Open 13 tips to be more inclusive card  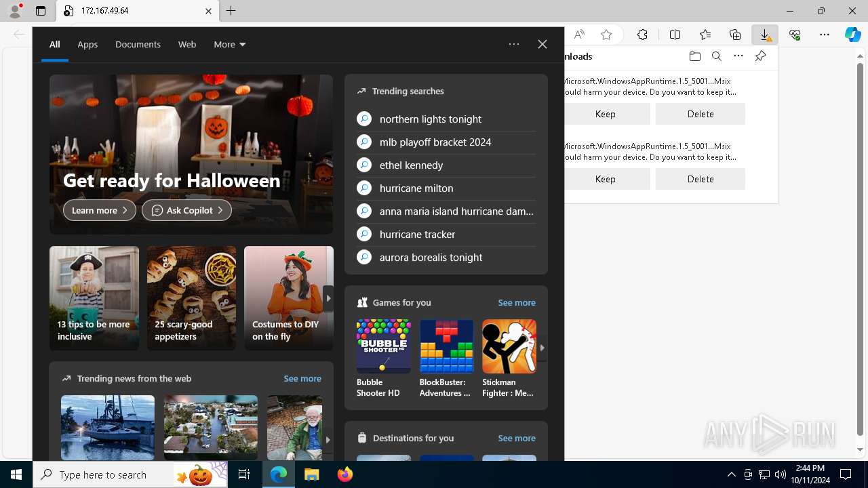pos(94,298)
